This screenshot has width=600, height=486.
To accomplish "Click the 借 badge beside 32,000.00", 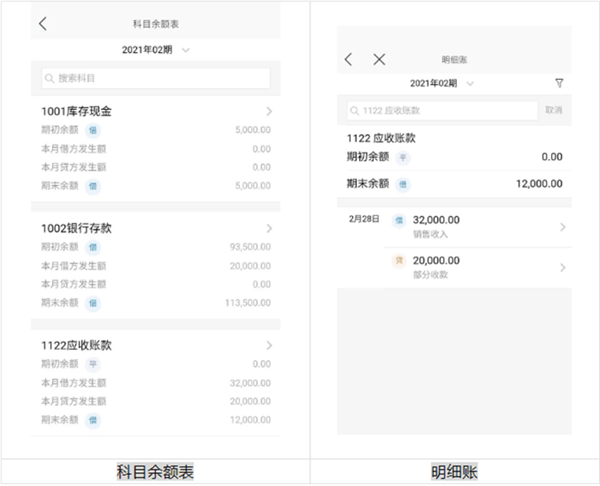I will (398, 220).
